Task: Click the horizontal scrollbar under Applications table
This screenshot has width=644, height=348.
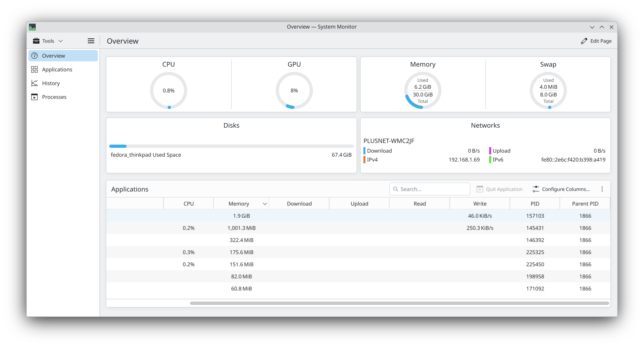Action: pos(399,303)
